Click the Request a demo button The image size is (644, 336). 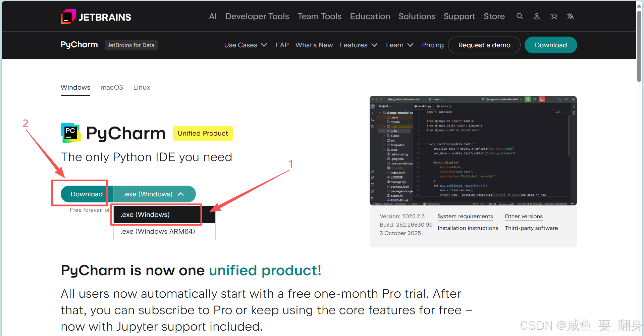tap(484, 45)
